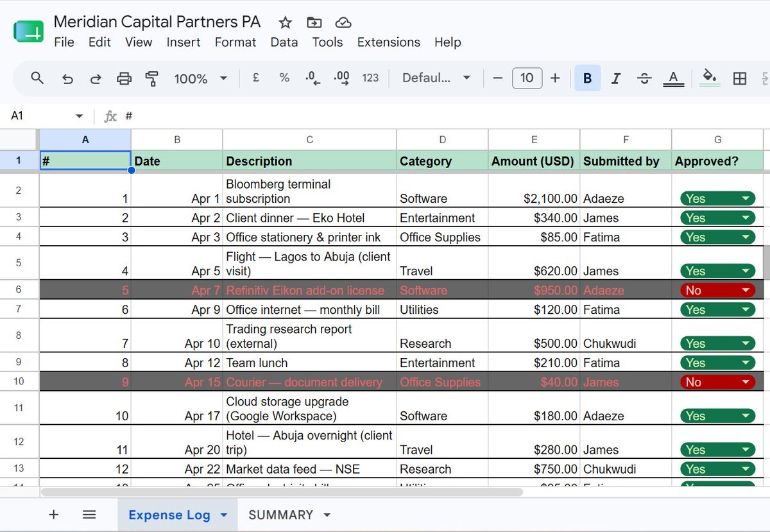Open the No dropdown for Refinitiv Eikon row
The height and width of the screenshot is (532, 770).
[717, 290]
